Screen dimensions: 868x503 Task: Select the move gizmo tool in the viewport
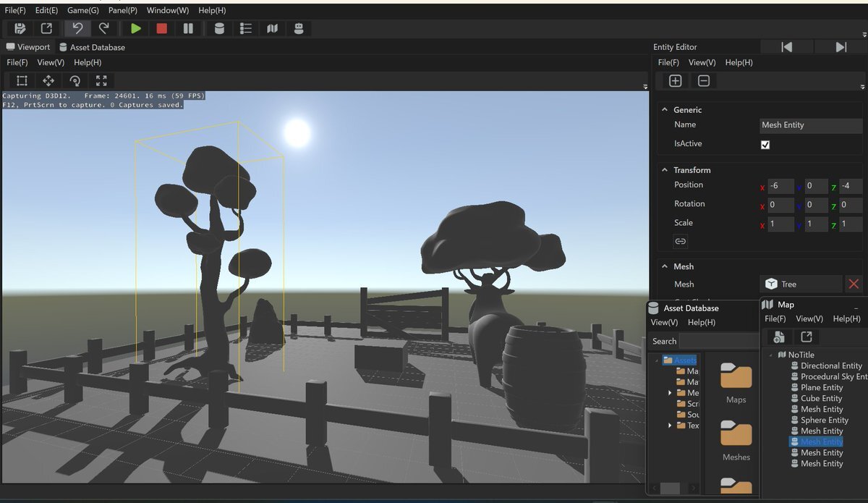48,80
